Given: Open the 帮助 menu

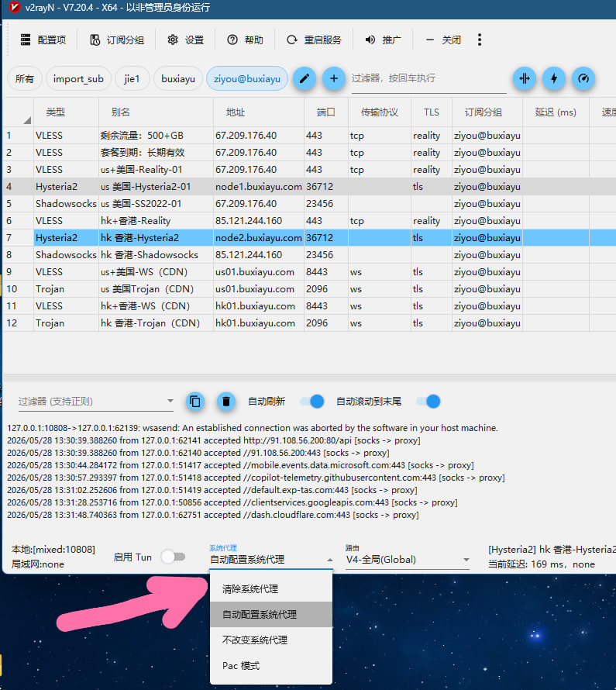Looking at the screenshot, I should click(x=245, y=40).
